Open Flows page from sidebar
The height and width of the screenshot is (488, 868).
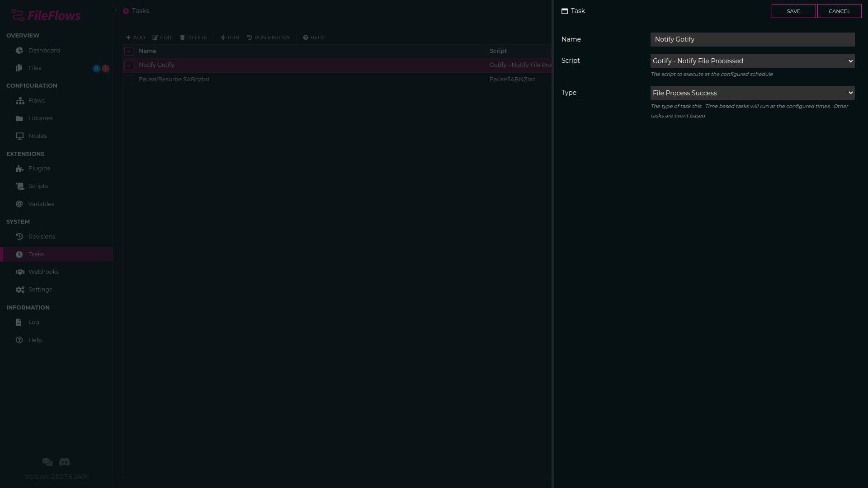click(x=37, y=101)
